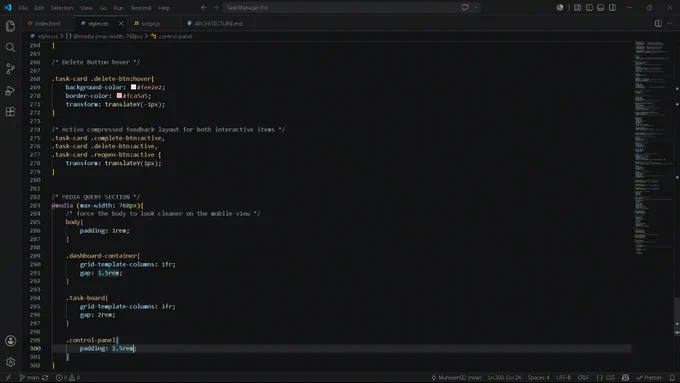This screenshot has height=383, width=680.
Task: Open the Edit menu
Action: [x=39, y=8]
